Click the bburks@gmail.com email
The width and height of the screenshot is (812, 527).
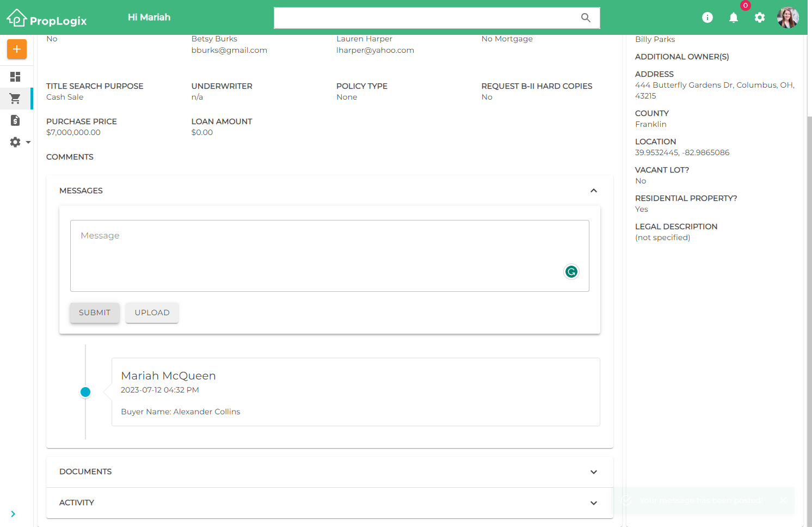[229, 50]
